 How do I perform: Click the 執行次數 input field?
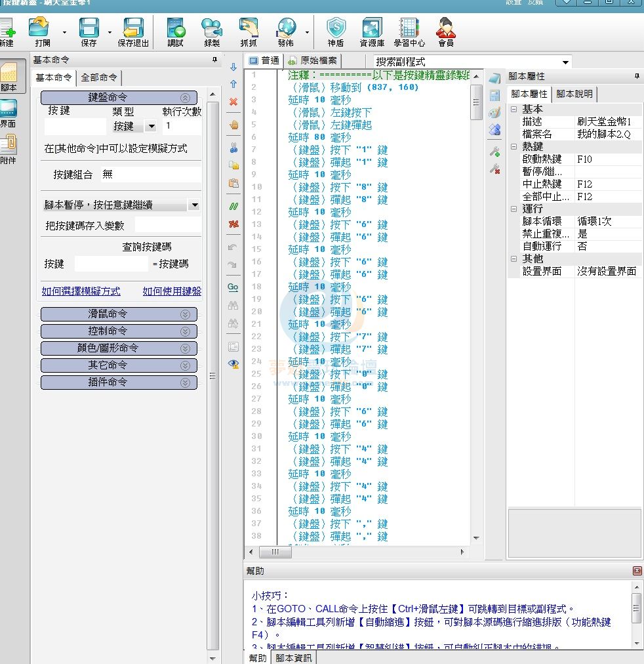[x=181, y=126]
